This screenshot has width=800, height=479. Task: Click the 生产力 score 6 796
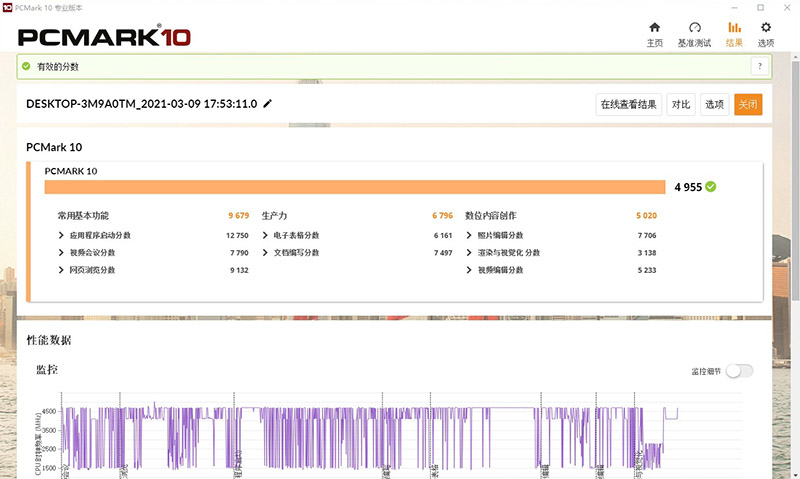coord(442,215)
